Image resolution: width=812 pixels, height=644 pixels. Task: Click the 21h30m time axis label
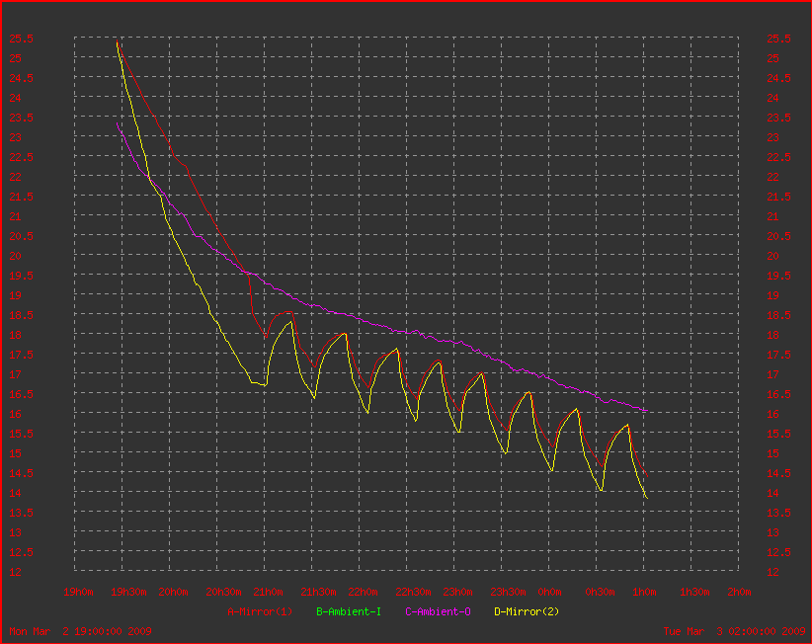[318, 592]
